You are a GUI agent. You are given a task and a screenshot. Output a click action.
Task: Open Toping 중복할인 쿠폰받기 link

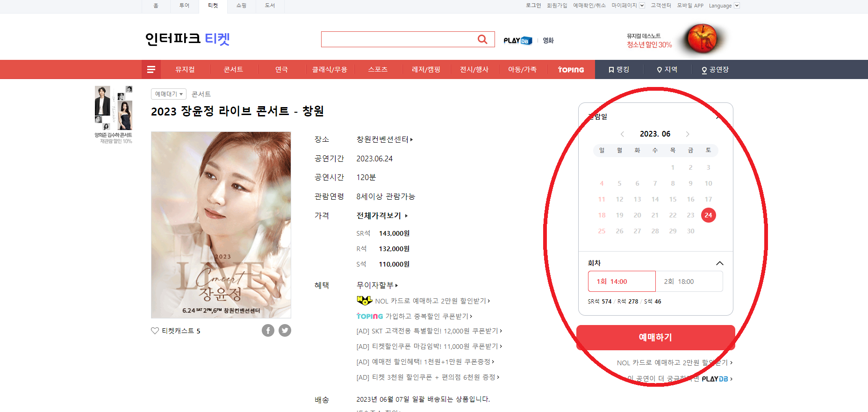[415, 316]
